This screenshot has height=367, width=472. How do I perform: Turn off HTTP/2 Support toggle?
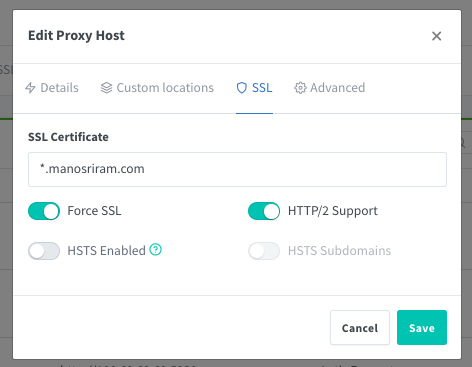[x=264, y=211]
